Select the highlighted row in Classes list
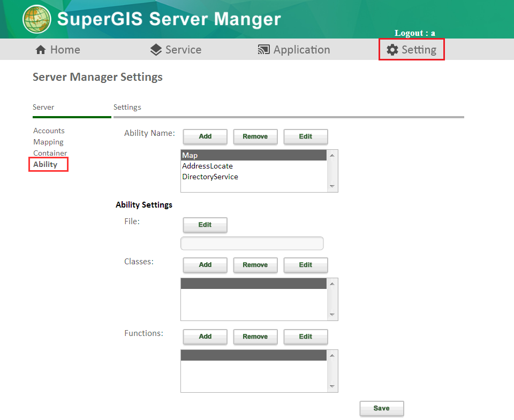This screenshot has height=420, width=514. tap(254, 284)
